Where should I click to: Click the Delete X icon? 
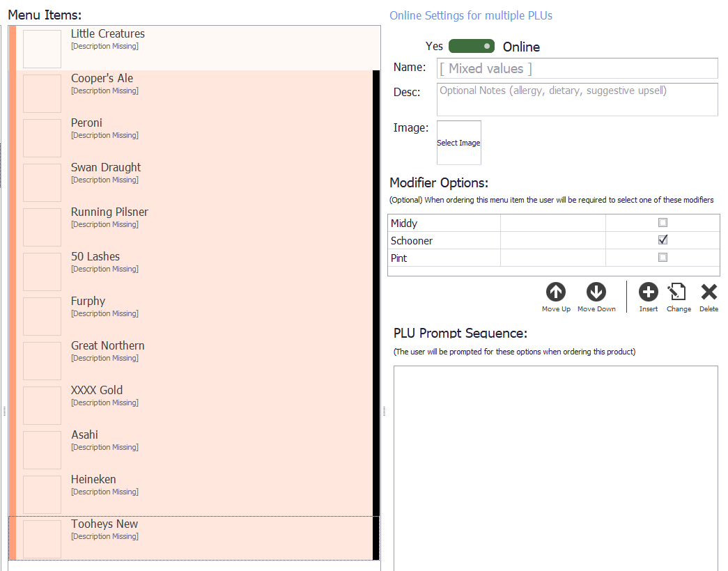[709, 292]
